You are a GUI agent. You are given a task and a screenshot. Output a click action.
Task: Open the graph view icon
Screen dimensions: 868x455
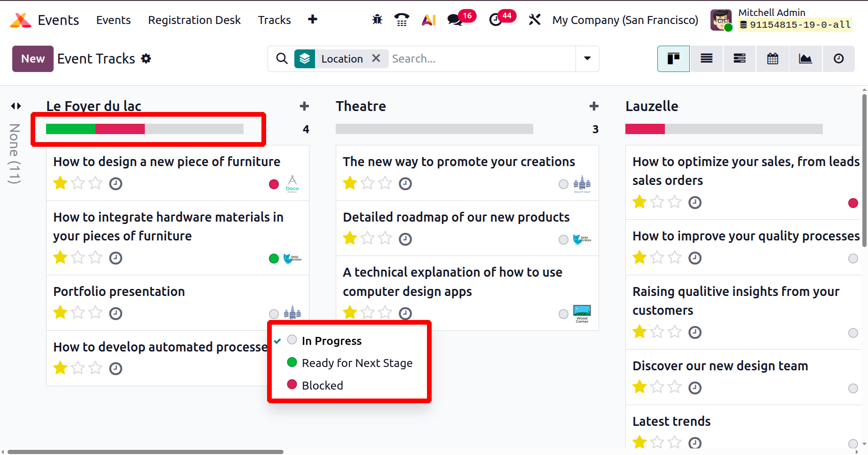(805, 59)
